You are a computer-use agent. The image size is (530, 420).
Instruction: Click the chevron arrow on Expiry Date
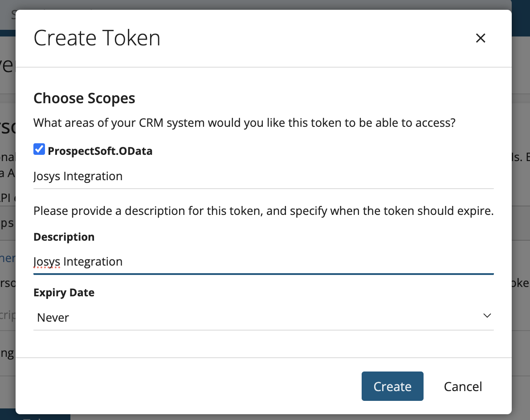point(487,315)
